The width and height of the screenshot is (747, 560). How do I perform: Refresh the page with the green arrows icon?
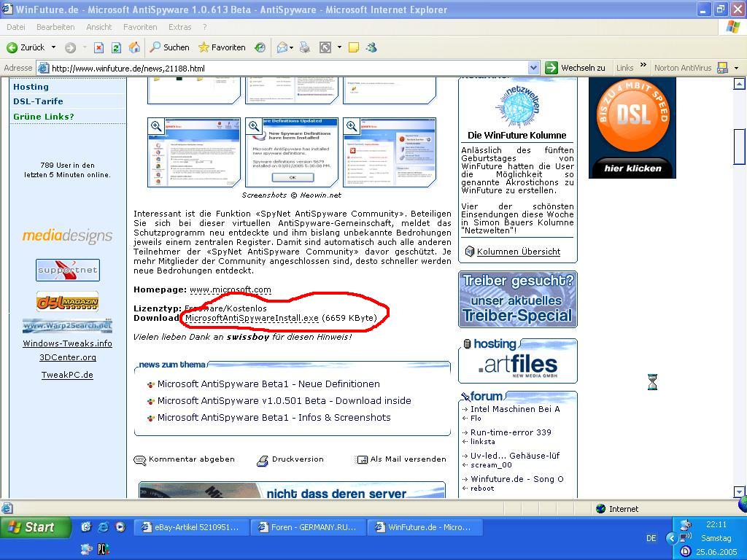[x=116, y=47]
